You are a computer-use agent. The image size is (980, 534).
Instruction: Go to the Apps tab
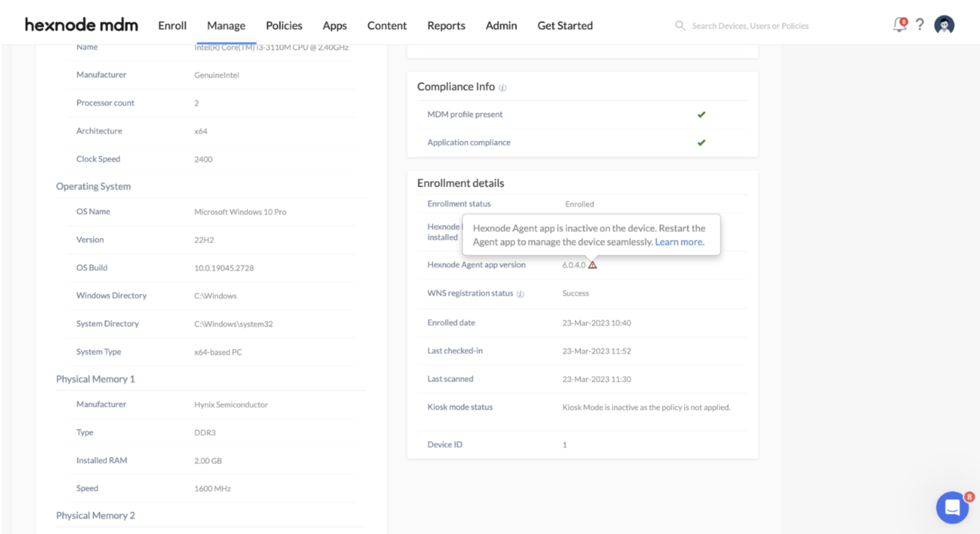point(335,25)
